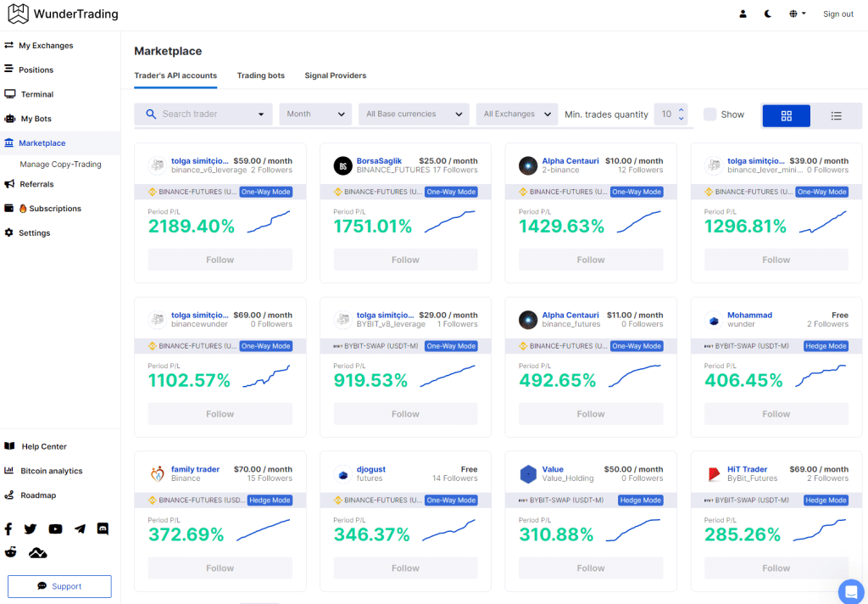This screenshot has height=604, width=868.
Task: Enable the Show checkbox in the filter bar
Action: coord(709,114)
